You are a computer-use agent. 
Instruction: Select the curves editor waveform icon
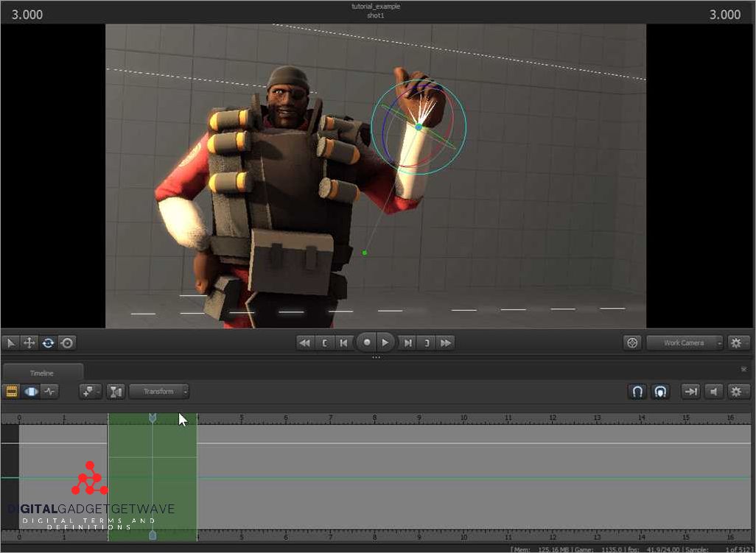pos(50,392)
